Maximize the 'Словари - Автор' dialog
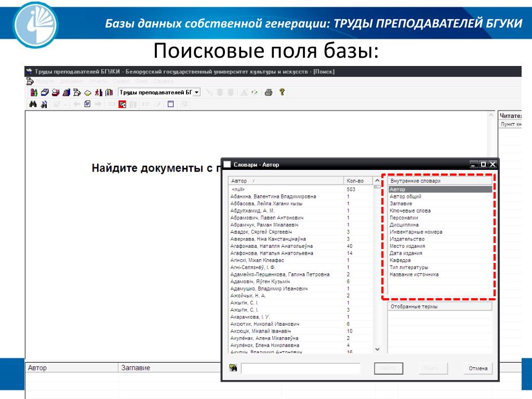 click(483, 165)
